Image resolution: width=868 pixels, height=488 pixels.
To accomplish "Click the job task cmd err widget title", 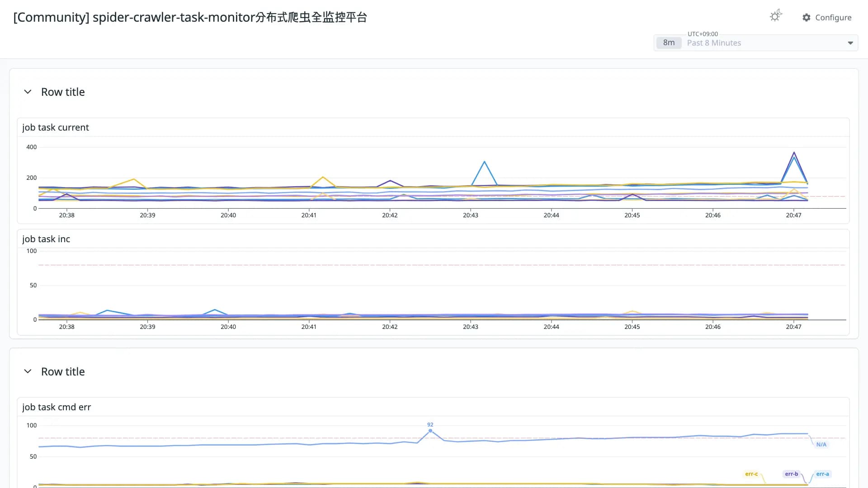I will 57,407.
